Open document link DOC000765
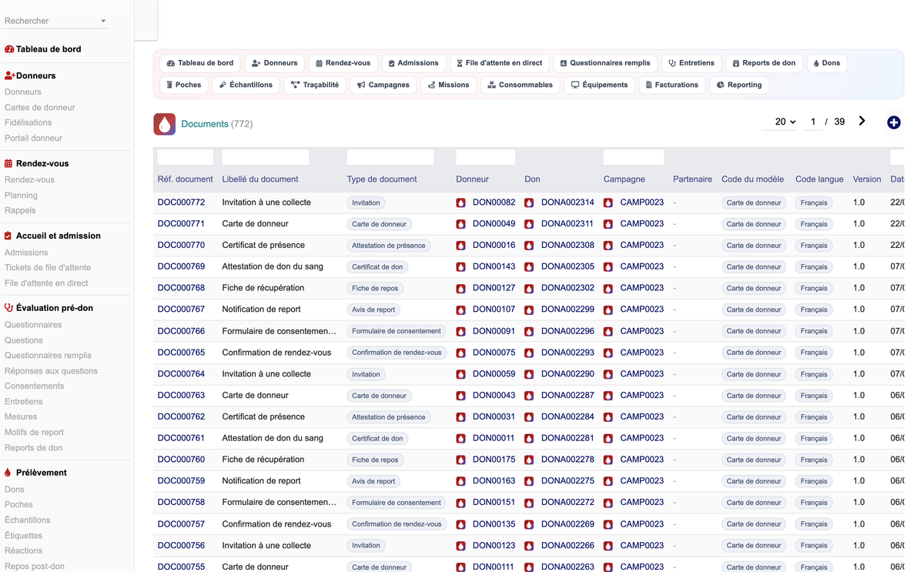The image size is (924, 572). coord(182,353)
